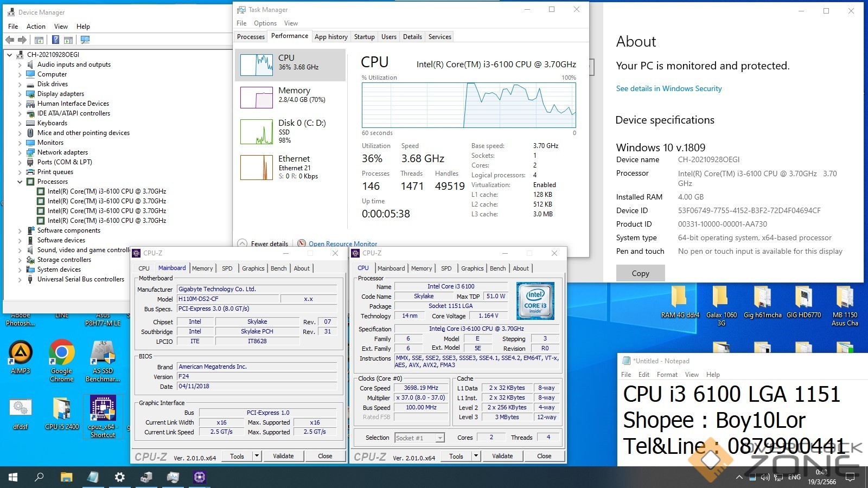Open Settings gear icon on the taskbar
This screenshot has width=868, height=488.
(x=119, y=477)
